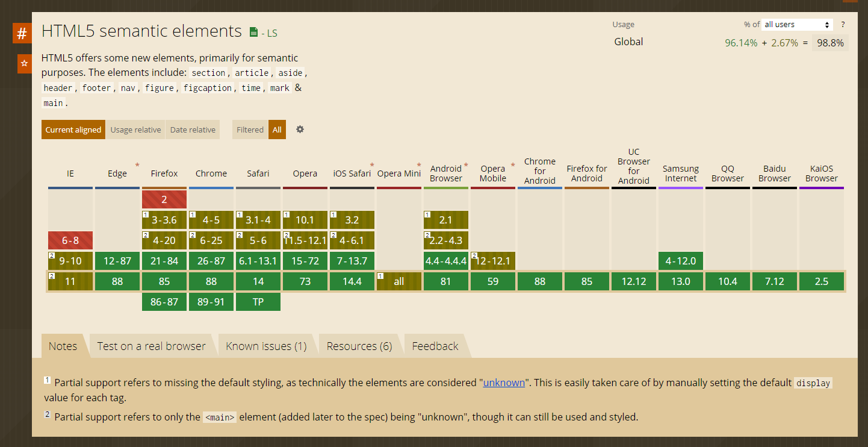Click the permalink hash icon beside the title
The height and width of the screenshot is (447, 868).
(x=22, y=33)
